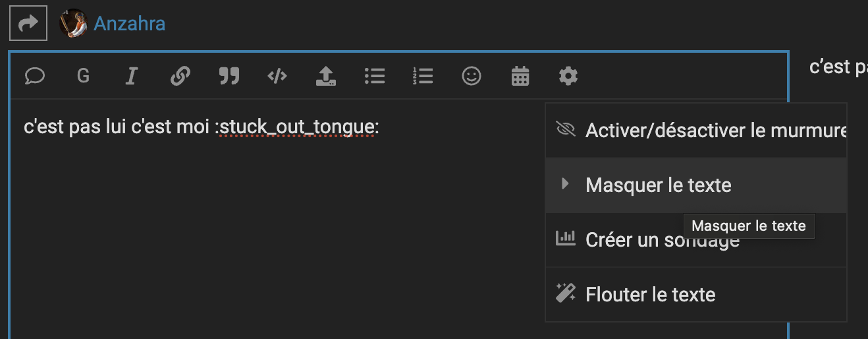Insert a blockquote with the quote icon

pyautogui.click(x=229, y=77)
